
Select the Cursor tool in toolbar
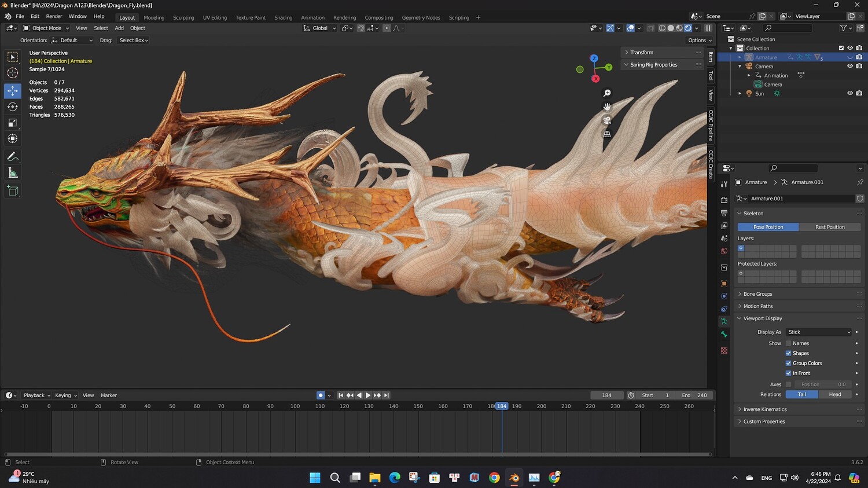click(13, 73)
